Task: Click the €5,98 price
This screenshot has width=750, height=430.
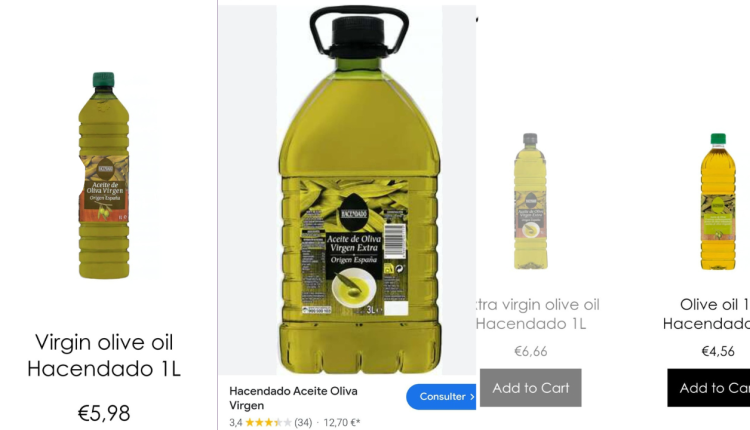Action: (x=104, y=413)
